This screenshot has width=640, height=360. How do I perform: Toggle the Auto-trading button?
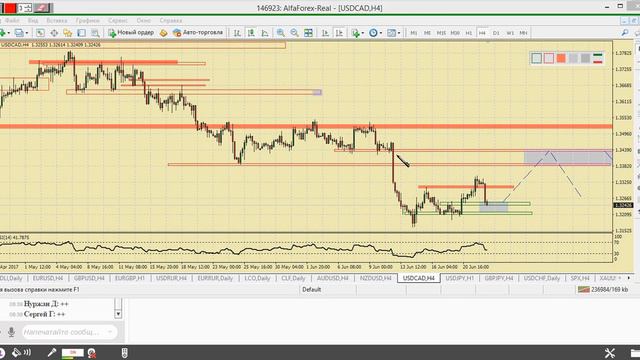click(198, 33)
